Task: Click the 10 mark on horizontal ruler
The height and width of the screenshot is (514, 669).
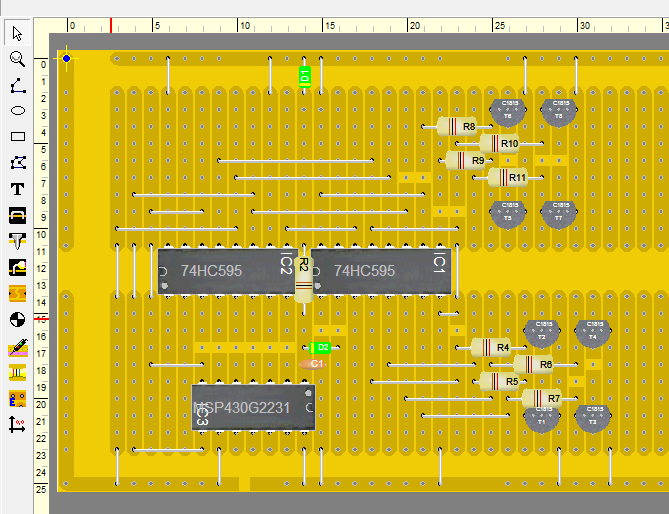Action: [x=245, y=26]
